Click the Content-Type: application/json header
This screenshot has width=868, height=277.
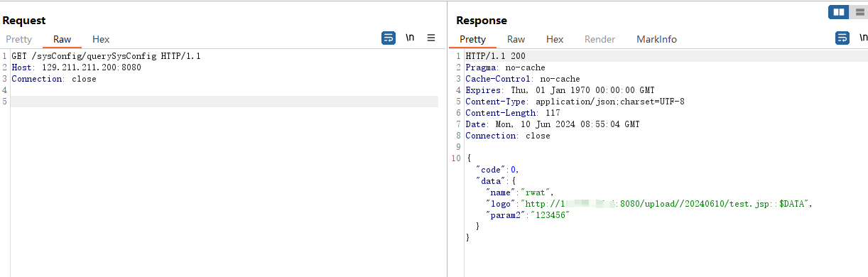tap(575, 102)
